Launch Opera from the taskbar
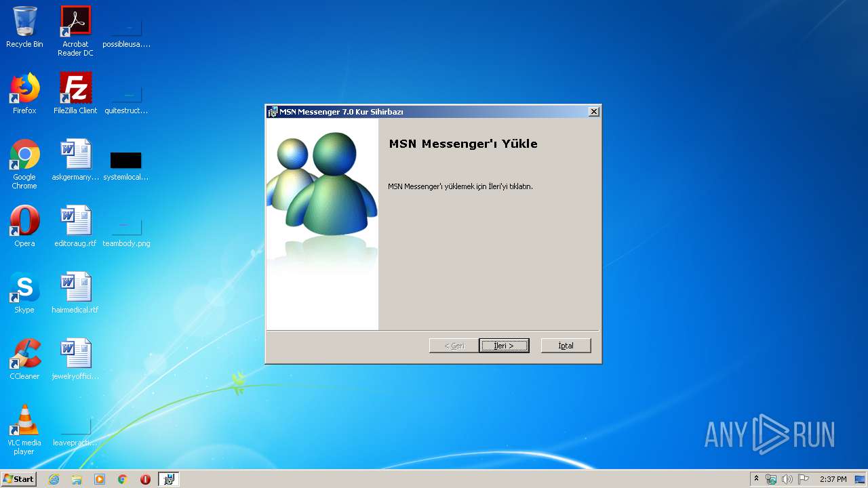Image resolution: width=868 pixels, height=488 pixels. [x=145, y=479]
